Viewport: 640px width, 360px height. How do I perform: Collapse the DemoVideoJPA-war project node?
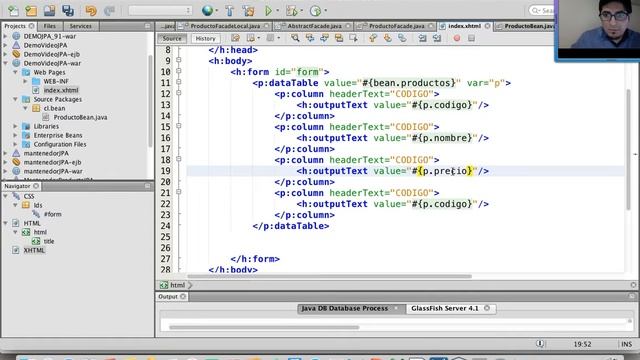coord(5,63)
